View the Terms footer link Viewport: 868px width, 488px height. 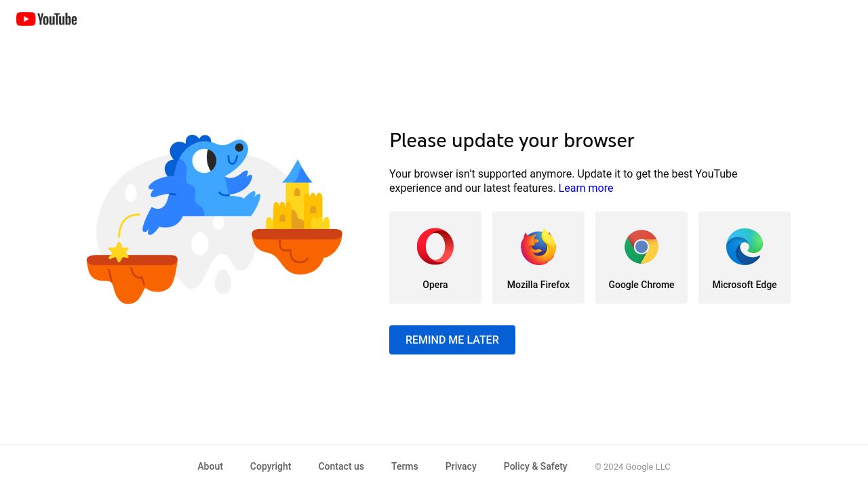(405, 466)
